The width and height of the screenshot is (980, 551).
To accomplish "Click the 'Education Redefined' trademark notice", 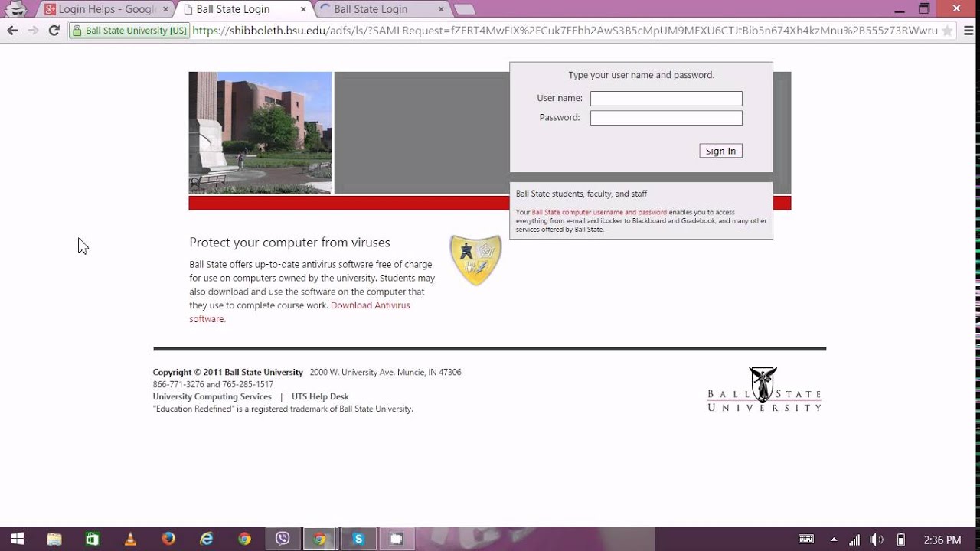I will [x=283, y=409].
